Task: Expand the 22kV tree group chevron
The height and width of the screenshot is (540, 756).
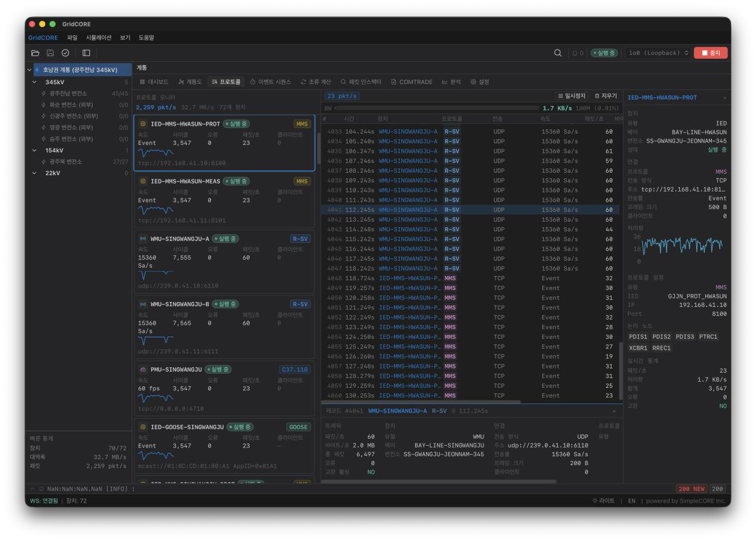Action: click(34, 173)
